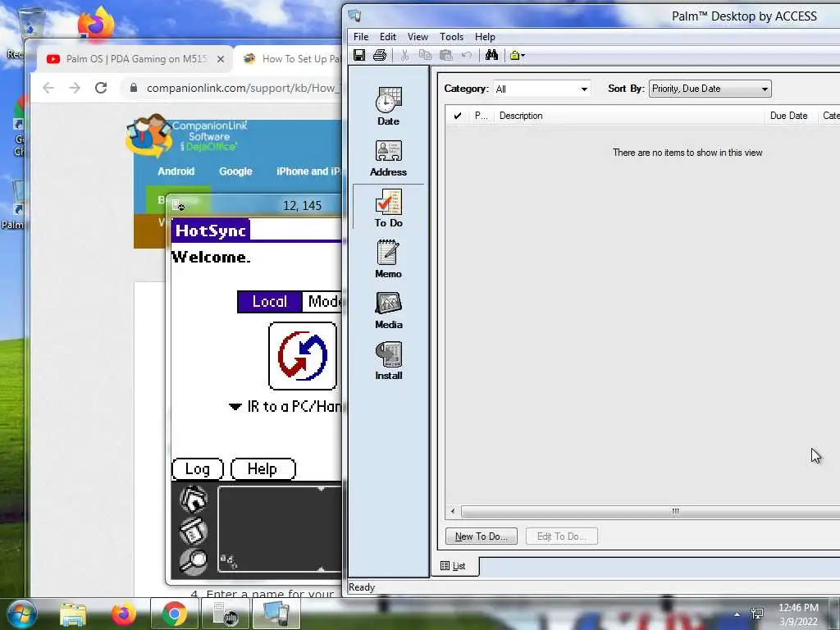
Task: Click the Edit To Do button
Action: 561,536
